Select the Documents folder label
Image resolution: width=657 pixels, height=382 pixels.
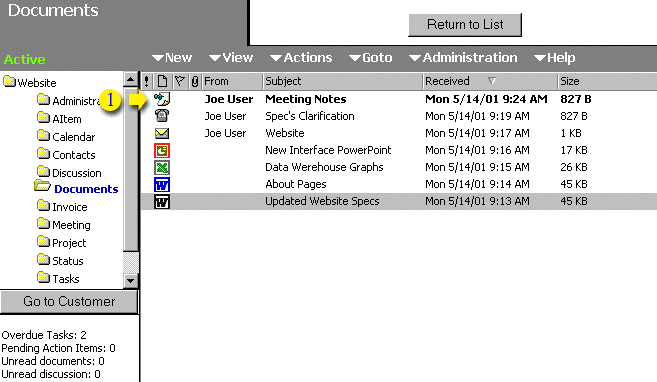pyautogui.click(x=86, y=189)
